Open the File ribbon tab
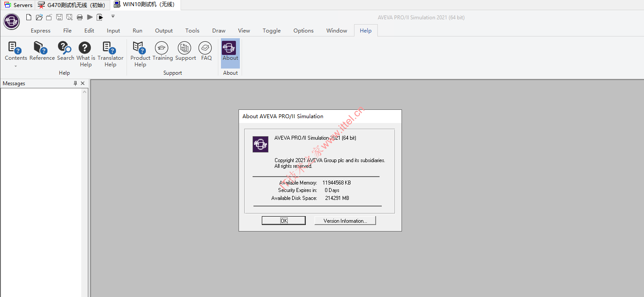 click(x=67, y=31)
